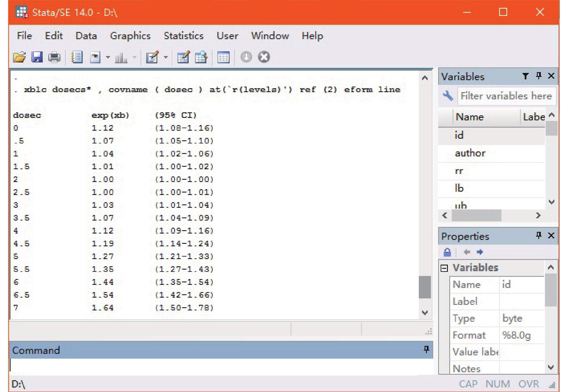
Task: Click Variables list horizontal scroll left arrow
Action: (445, 216)
